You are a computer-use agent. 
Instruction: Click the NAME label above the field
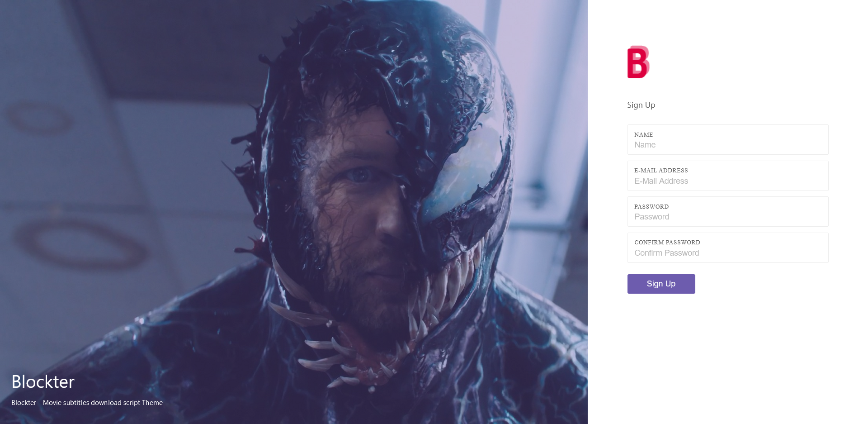tap(643, 135)
